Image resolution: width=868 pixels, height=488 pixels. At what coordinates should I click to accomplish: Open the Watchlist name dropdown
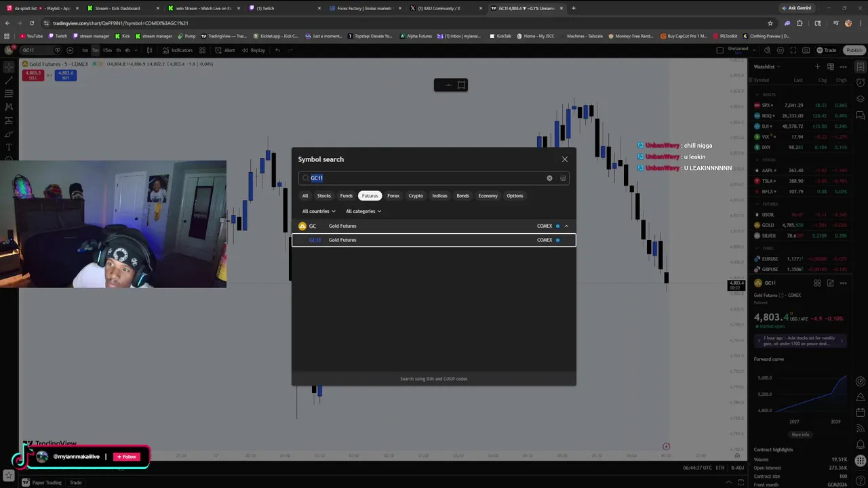[x=767, y=66]
